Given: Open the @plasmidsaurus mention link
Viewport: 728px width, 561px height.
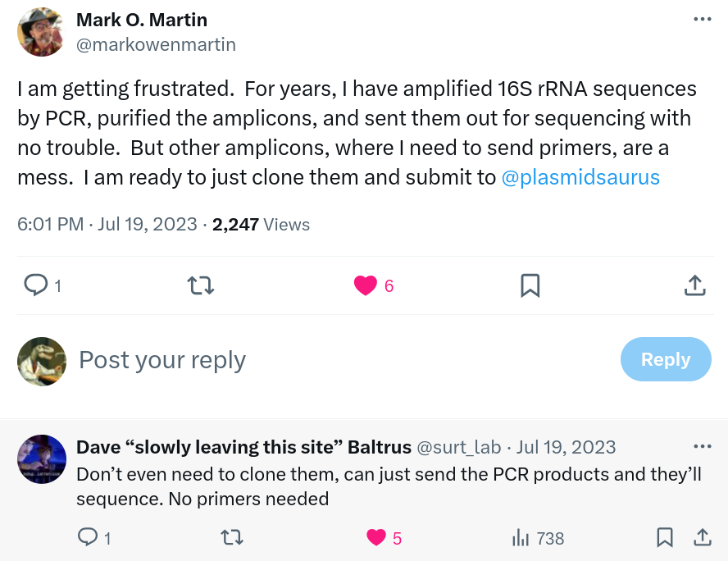Looking at the screenshot, I should tap(581, 176).
